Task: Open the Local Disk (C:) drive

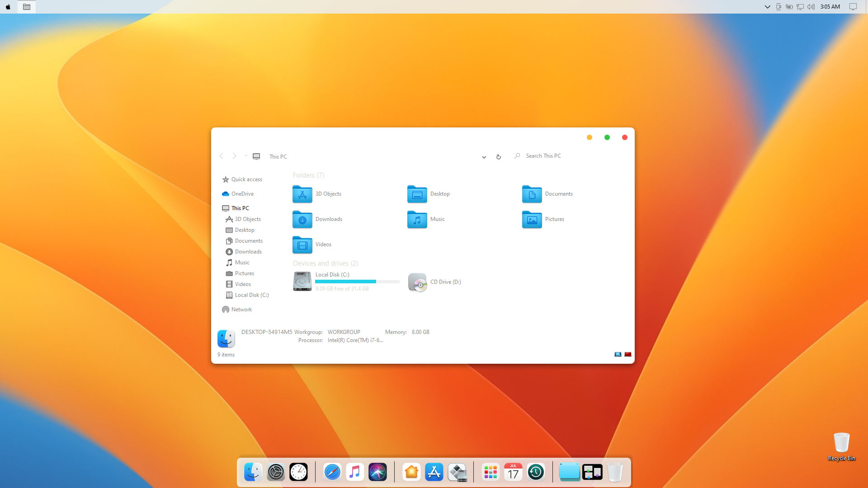Action: (302, 282)
